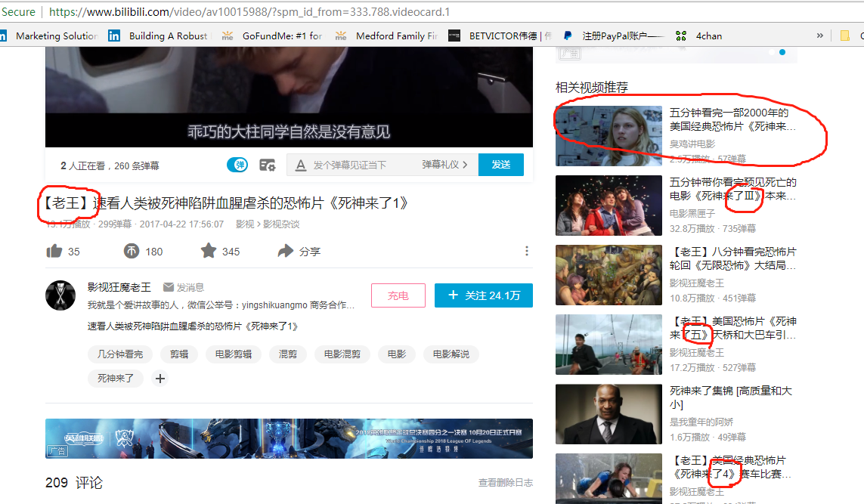Select the 电影混剪 tag
Screen dimensions: 864x504
point(342,354)
